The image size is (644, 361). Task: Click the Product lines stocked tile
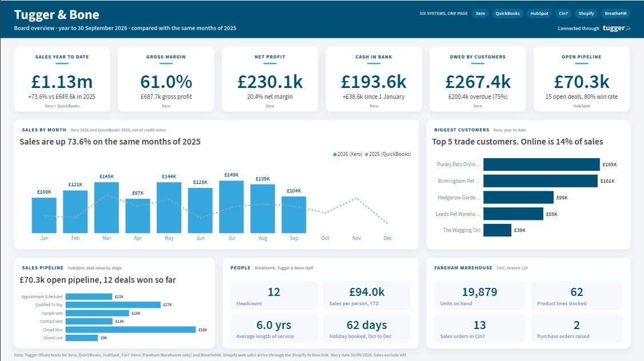577,296
